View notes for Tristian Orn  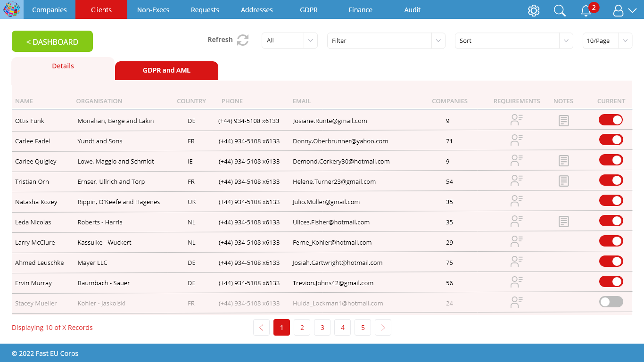(x=563, y=181)
